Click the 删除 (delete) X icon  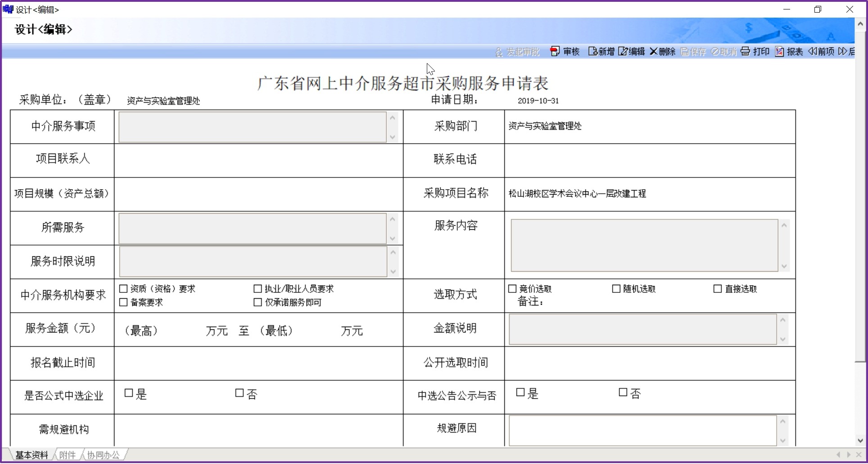pos(653,51)
